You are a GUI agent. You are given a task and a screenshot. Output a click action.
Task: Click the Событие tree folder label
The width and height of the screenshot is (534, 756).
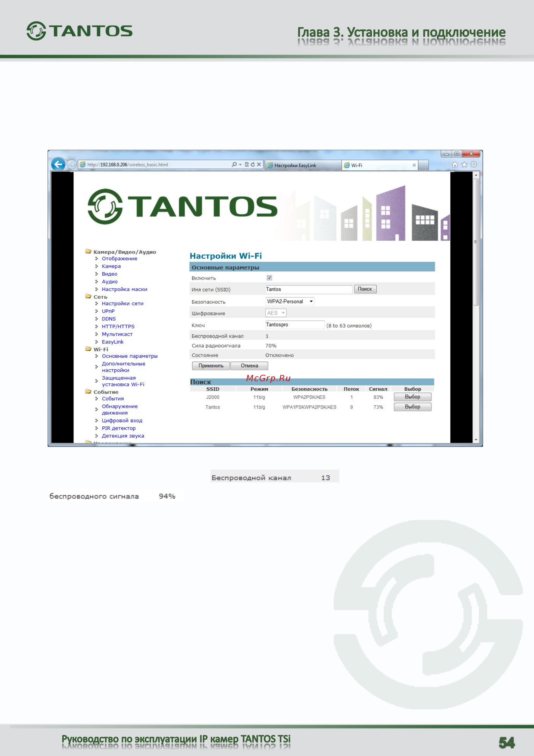coord(106,392)
